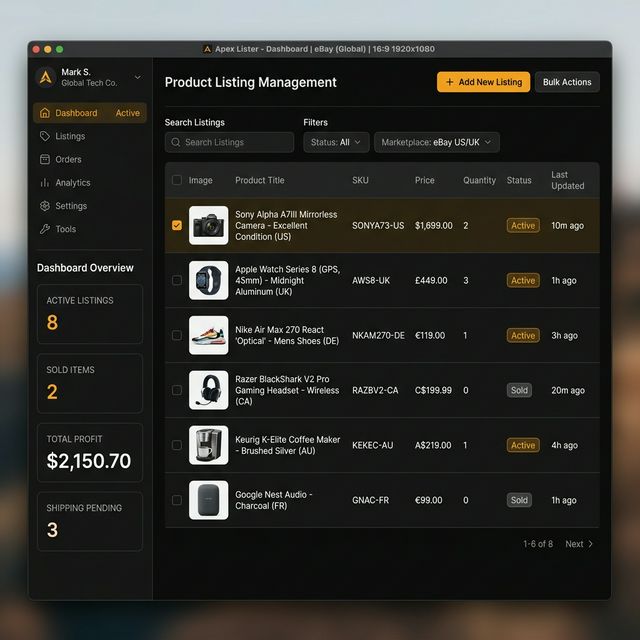Go to the Next page of listings
This screenshot has height=640, width=640.
coord(579,544)
